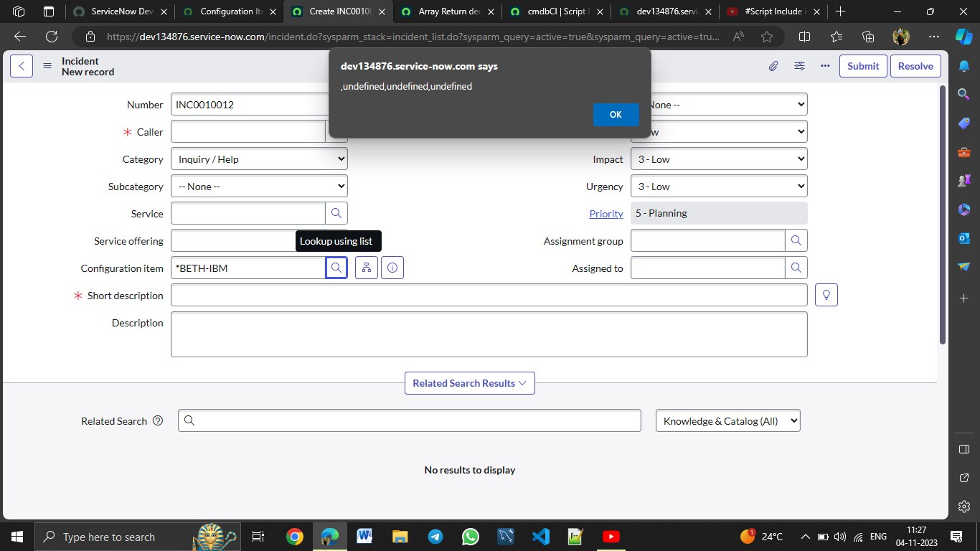Viewport: 980px width, 551px height.
Task: Click Configuration item lookup magnifier icon
Action: [336, 268]
